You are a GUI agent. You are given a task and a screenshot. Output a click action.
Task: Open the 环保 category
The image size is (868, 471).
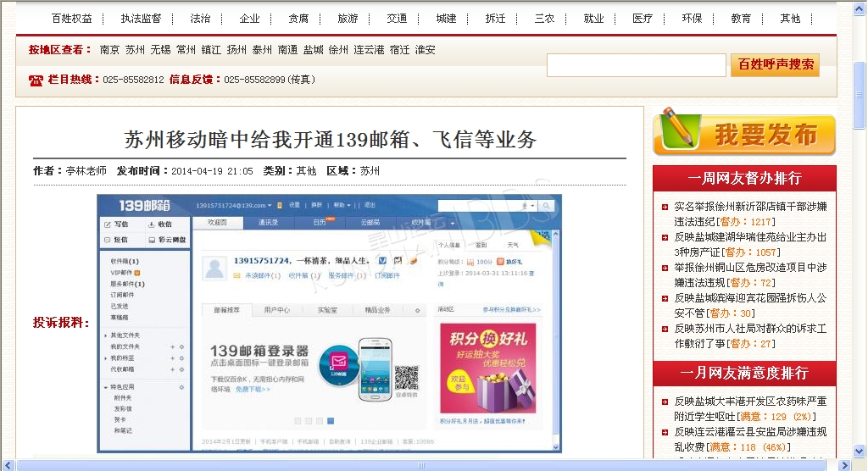[692, 19]
